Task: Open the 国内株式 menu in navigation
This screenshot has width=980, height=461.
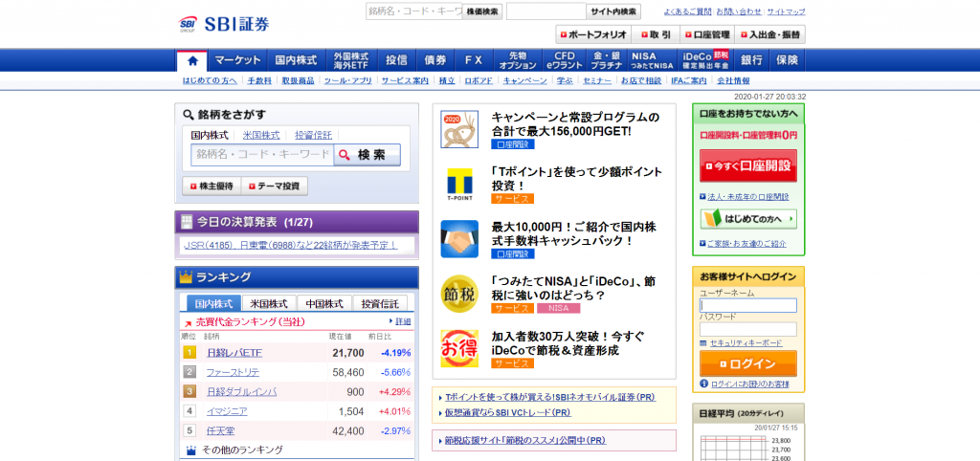Action: pos(297,60)
